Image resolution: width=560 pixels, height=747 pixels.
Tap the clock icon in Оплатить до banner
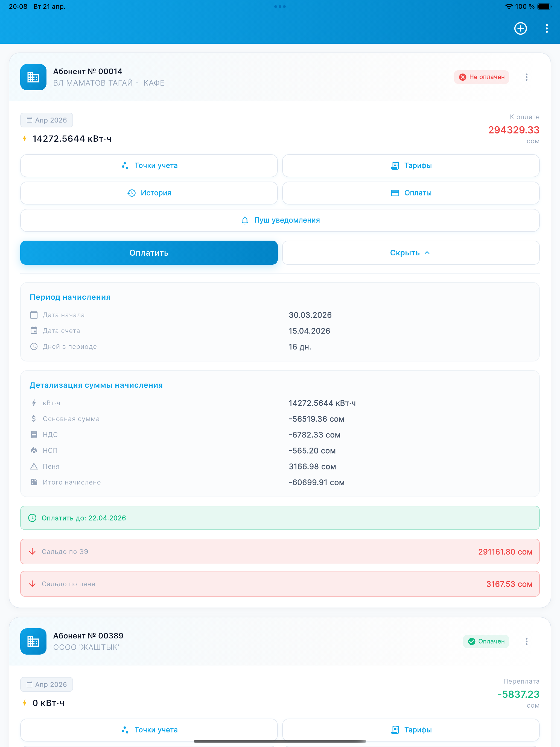point(32,518)
